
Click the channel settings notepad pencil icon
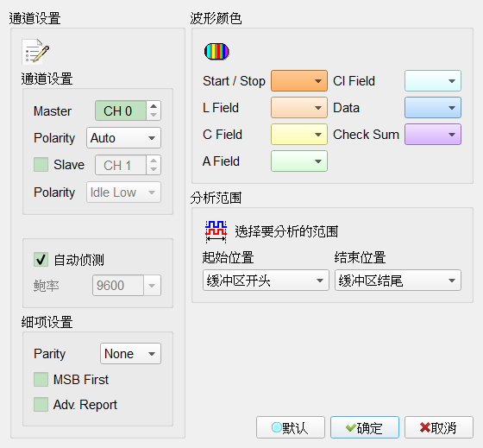tap(35, 52)
